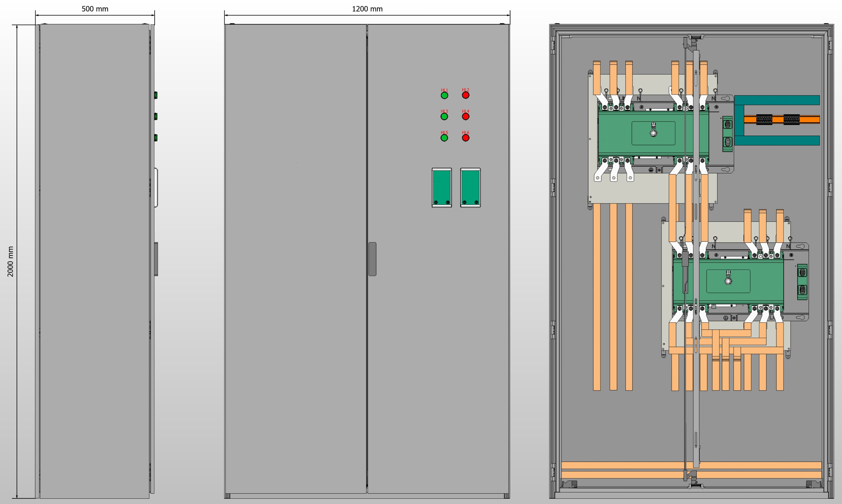Screen dimensions: 842x504
Task: Click the front view door handle
Action: [372, 259]
